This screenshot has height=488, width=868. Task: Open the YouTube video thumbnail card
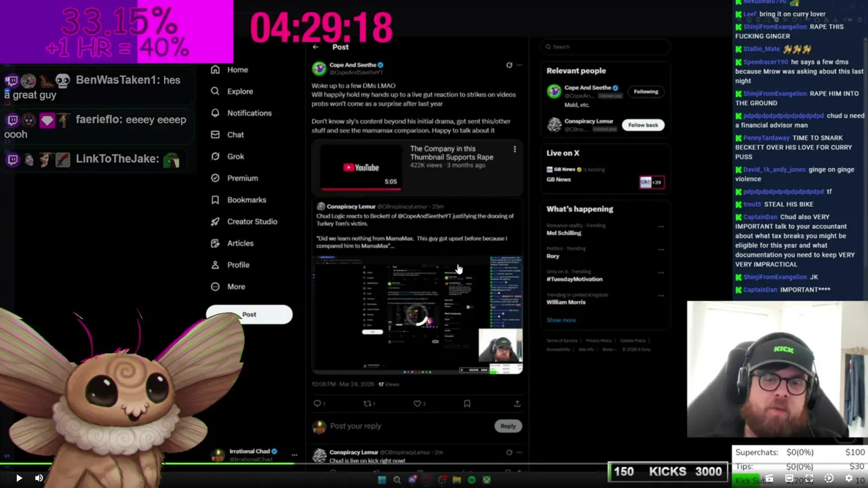[417, 167]
